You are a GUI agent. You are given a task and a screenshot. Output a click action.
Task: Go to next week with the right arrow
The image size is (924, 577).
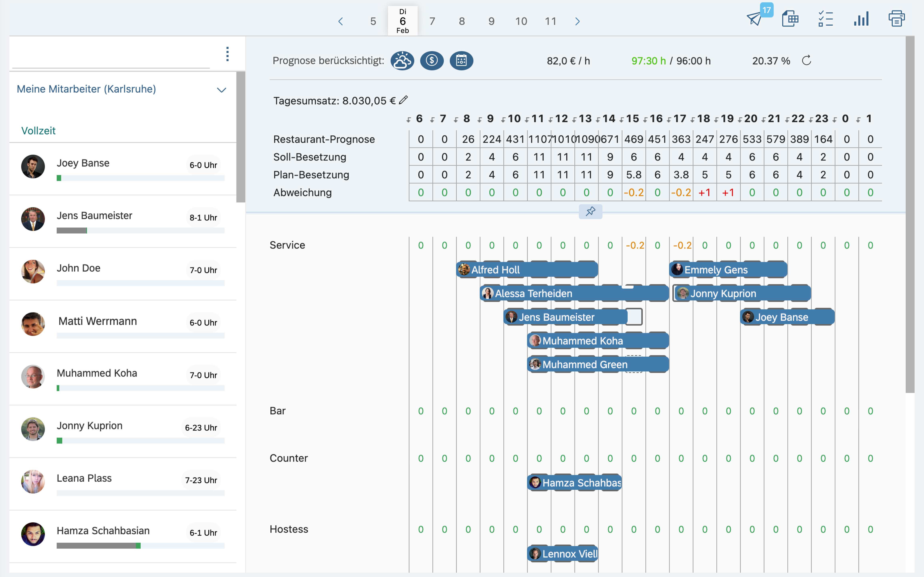coord(577,21)
